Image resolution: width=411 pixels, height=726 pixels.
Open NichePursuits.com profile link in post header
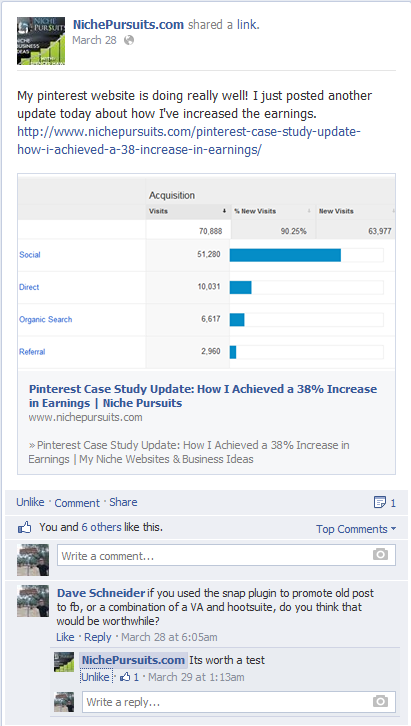click(128, 25)
